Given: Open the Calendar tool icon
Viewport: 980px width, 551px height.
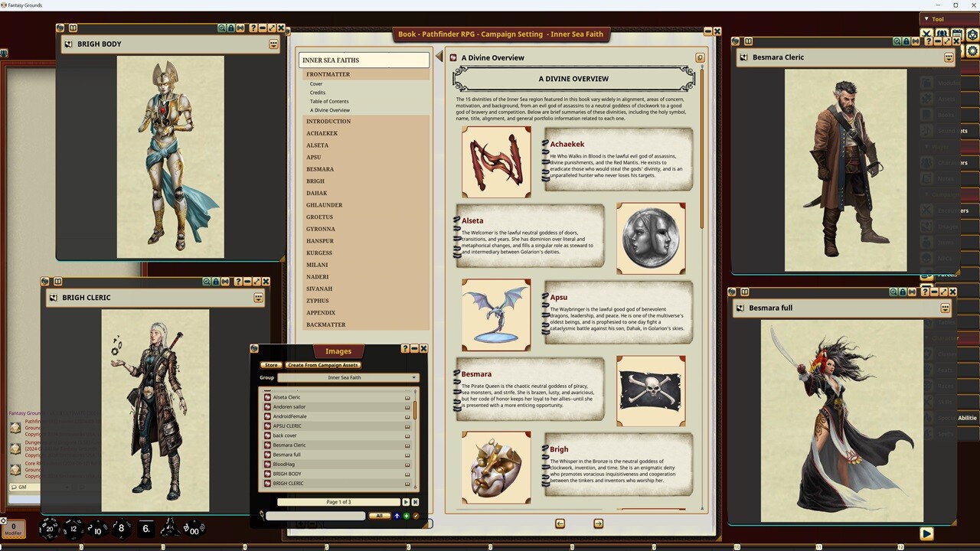Looking at the screenshot, I should pos(956,33).
